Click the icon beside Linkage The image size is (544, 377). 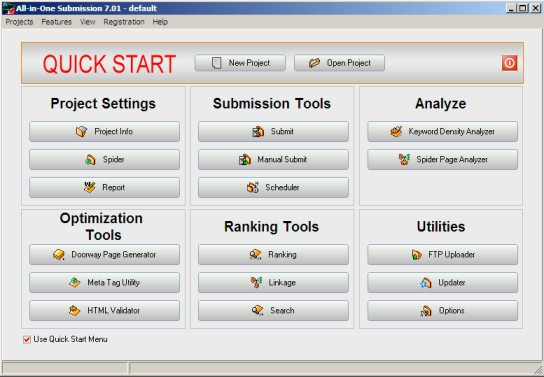point(256,283)
